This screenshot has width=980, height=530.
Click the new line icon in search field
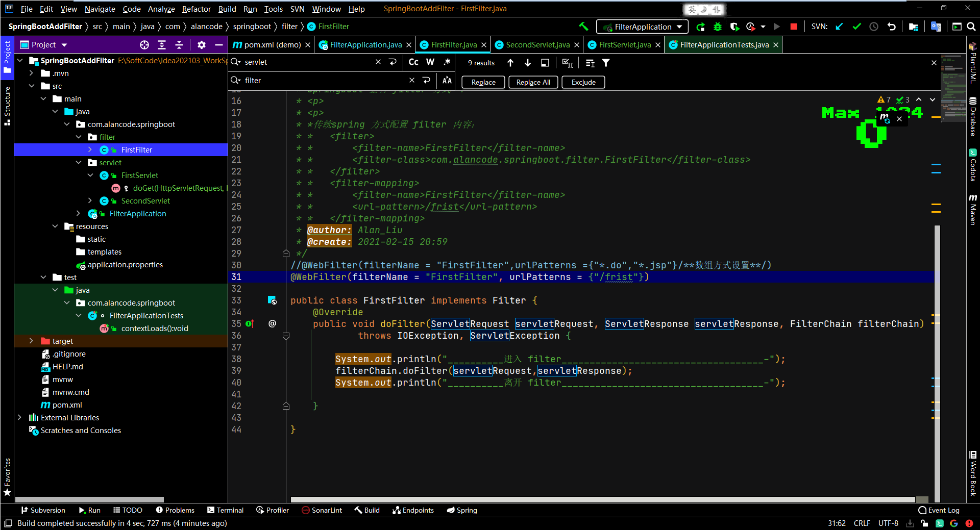tap(393, 62)
